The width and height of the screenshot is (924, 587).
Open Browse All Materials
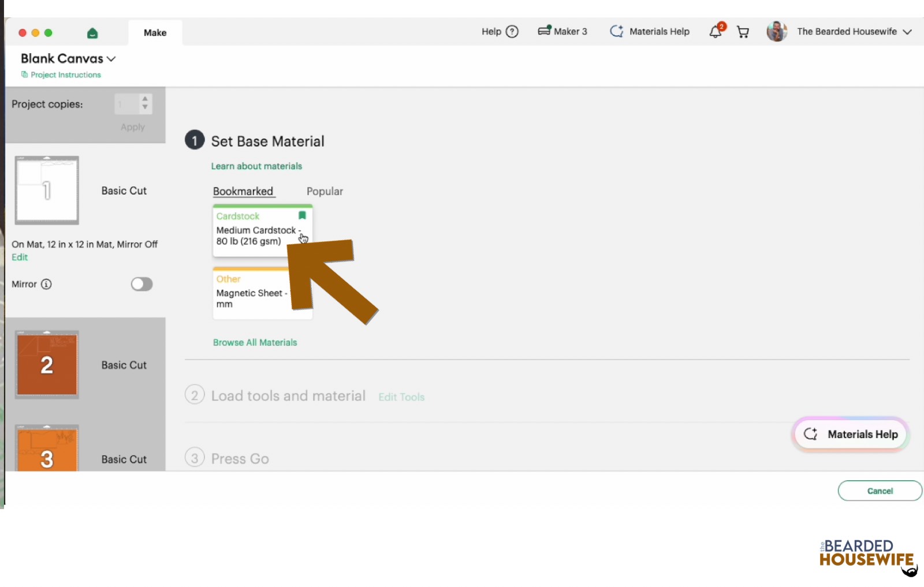(x=255, y=342)
